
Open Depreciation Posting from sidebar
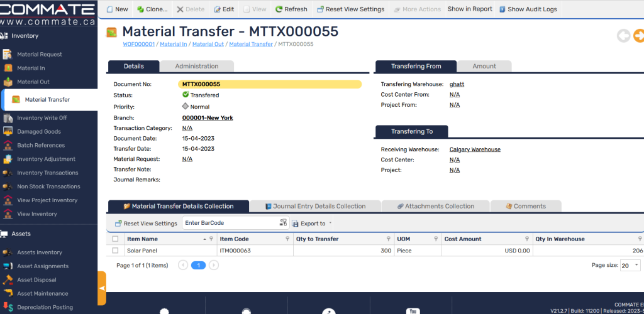(x=45, y=307)
